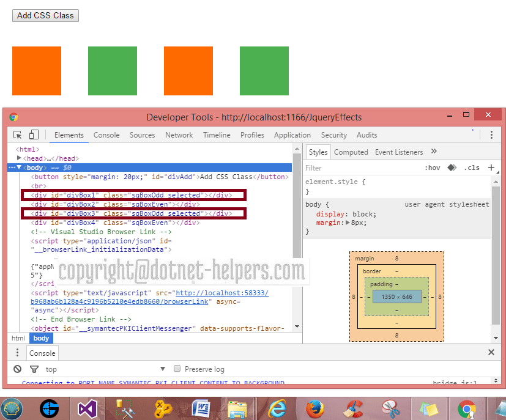Open File Explorer from taskbar
Viewport: 506px width, 420px height.
point(237,409)
